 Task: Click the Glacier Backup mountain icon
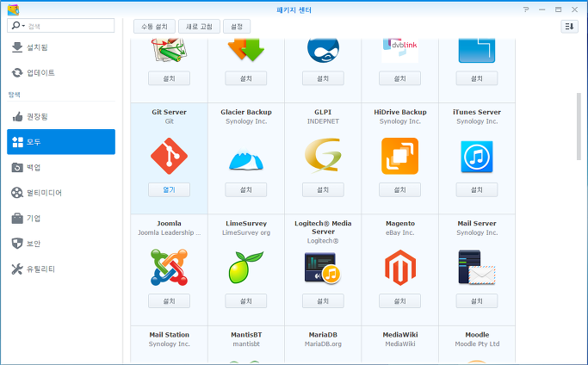(x=246, y=158)
